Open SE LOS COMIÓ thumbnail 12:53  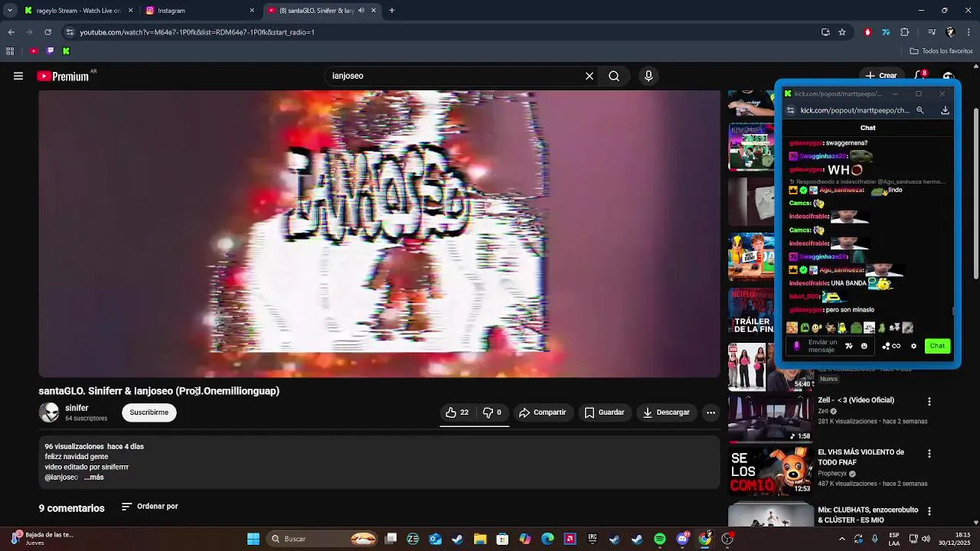pos(771,471)
